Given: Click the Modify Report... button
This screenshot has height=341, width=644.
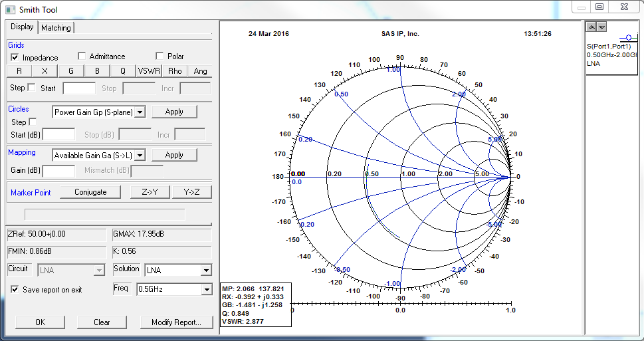Looking at the screenshot, I should point(176,322).
